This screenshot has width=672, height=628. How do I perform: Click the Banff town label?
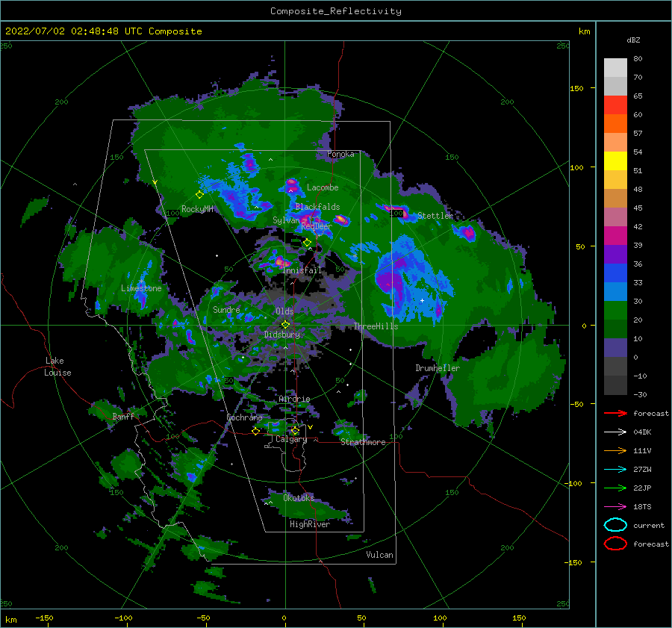pos(123,417)
